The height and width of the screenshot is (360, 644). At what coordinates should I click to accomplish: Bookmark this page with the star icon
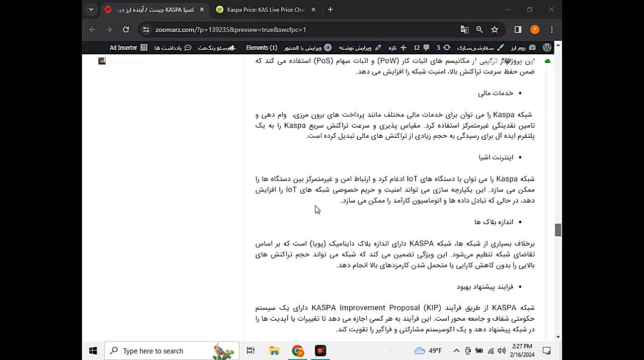click(x=495, y=30)
